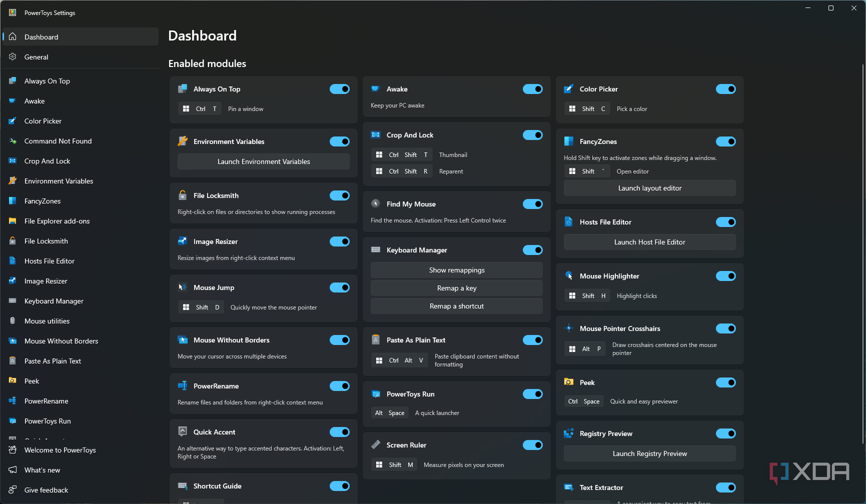Click the Color Picker card icon
Image resolution: width=866 pixels, height=504 pixels.
point(569,89)
